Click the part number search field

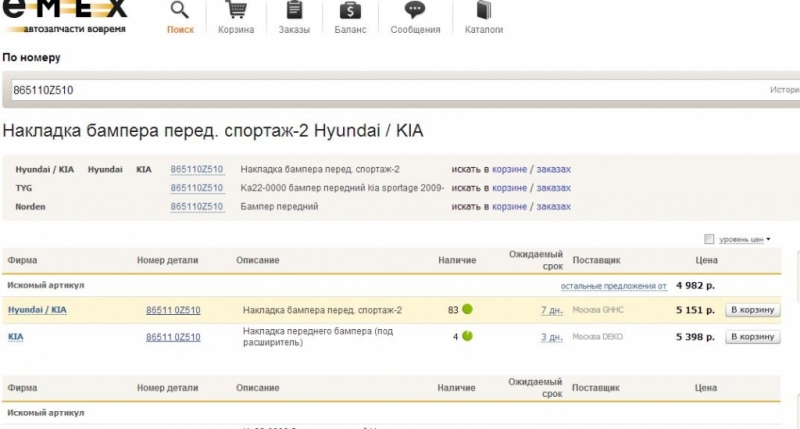click(x=380, y=90)
